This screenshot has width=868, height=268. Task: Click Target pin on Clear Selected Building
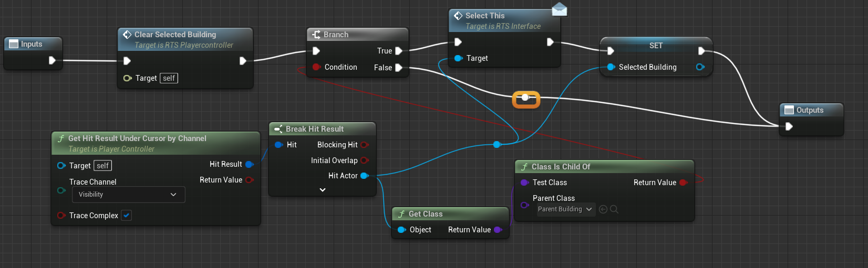(127, 78)
